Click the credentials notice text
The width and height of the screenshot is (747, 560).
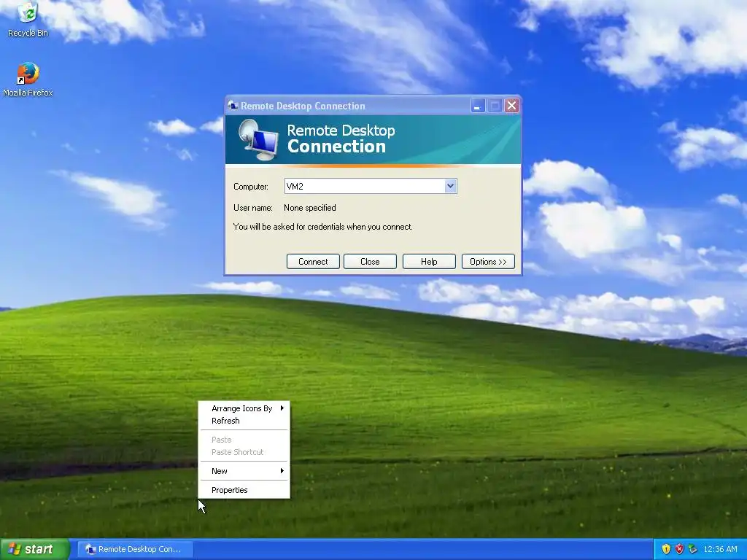point(323,227)
